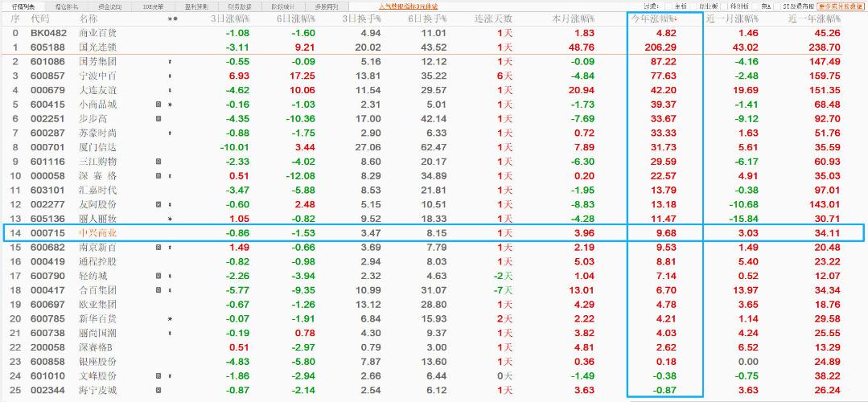Click the marker icon in 大连友谊 row
Viewport: 868px width, 402px height.
[x=170, y=90]
